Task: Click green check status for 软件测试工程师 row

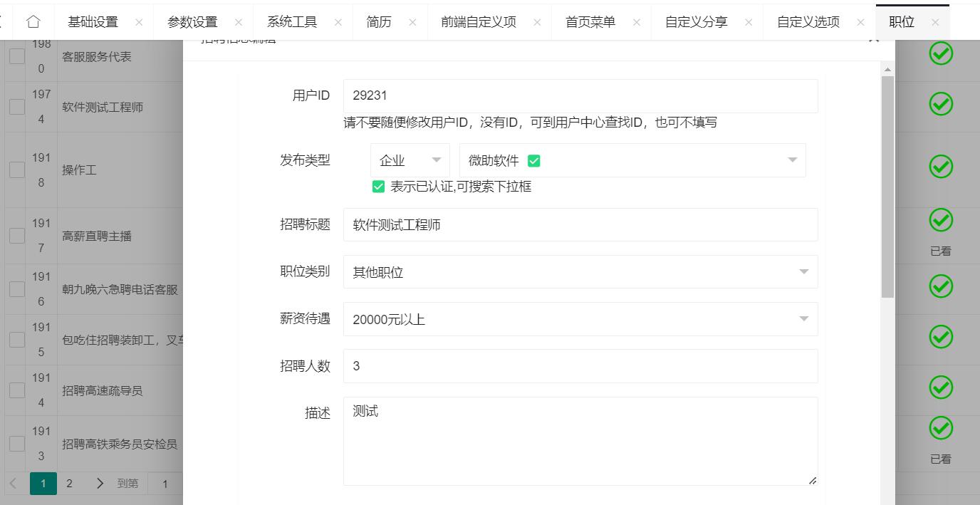Action: 941,104
